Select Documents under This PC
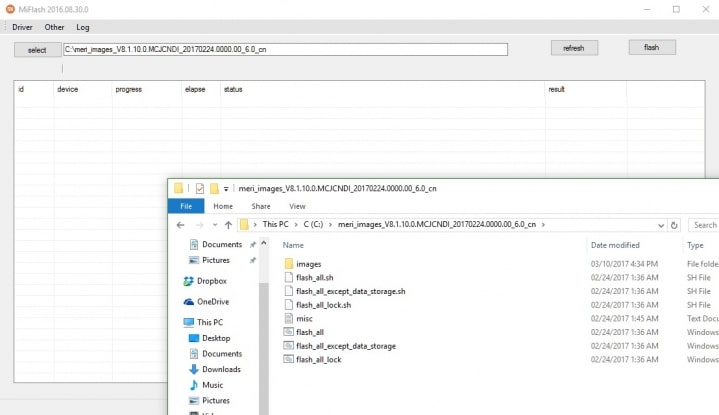This screenshot has width=719, height=415. [222, 354]
